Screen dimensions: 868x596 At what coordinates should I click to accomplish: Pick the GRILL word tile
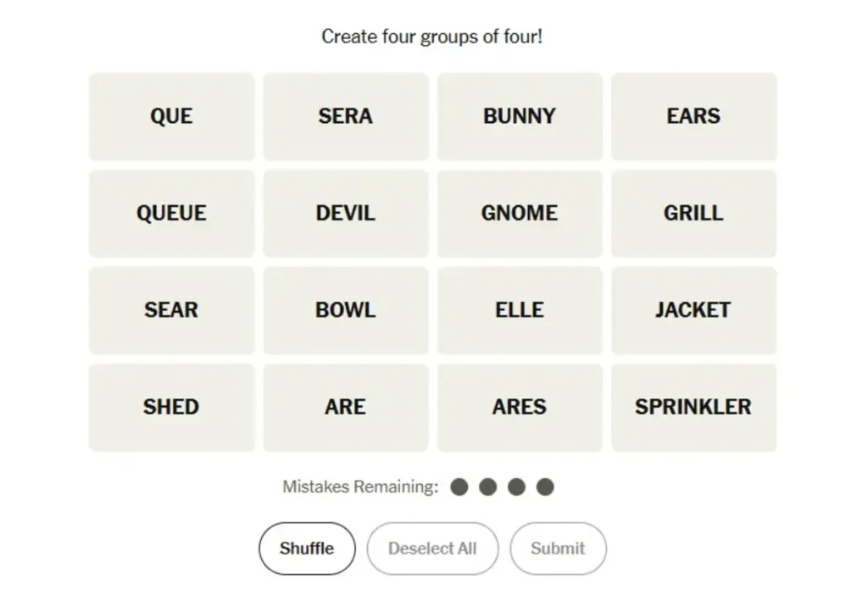click(x=693, y=213)
